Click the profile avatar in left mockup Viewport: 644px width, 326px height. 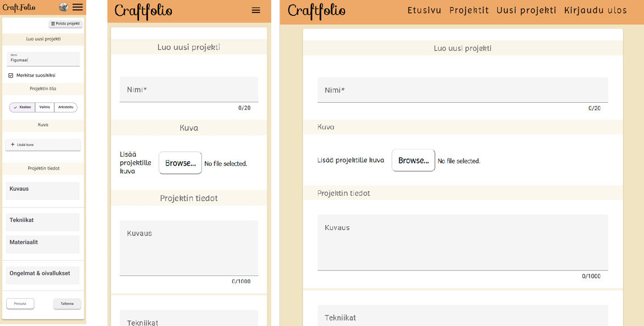point(64,7)
